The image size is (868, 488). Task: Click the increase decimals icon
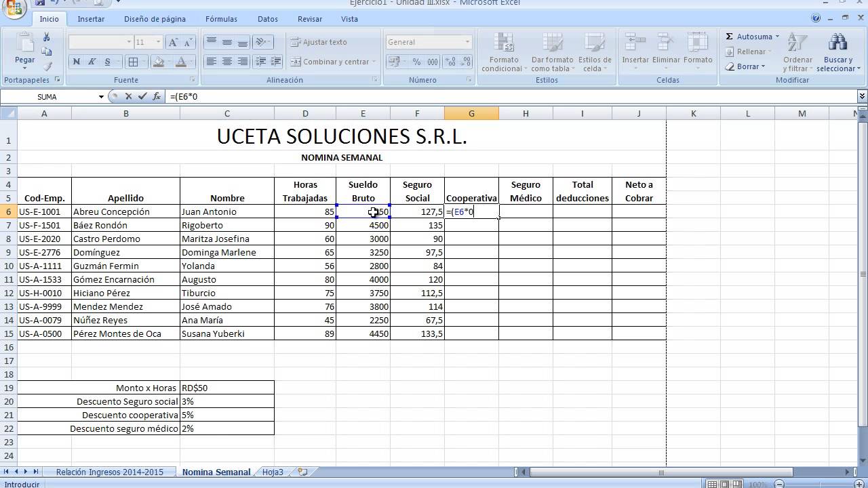click(451, 62)
